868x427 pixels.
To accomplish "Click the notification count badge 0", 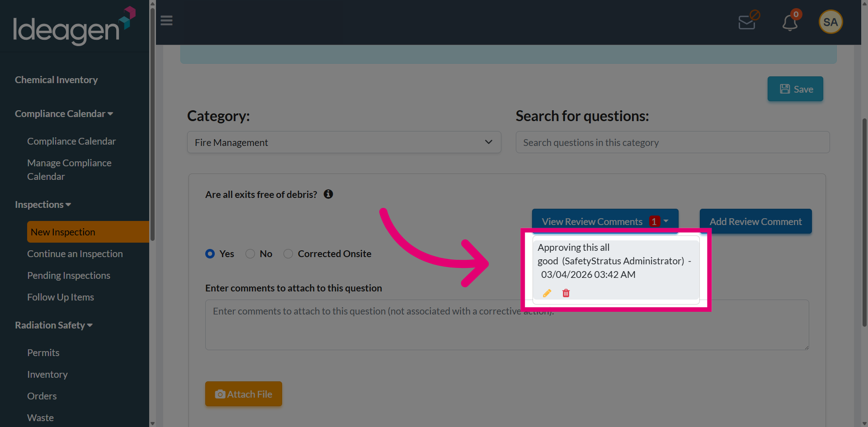I will [796, 14].
